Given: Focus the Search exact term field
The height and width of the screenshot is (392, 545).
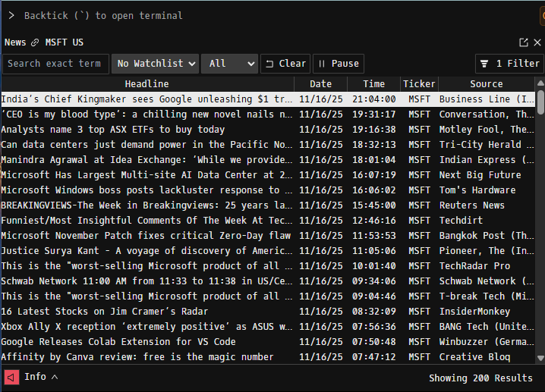Looking at the screenshot, I should click(x=55, y=64).
